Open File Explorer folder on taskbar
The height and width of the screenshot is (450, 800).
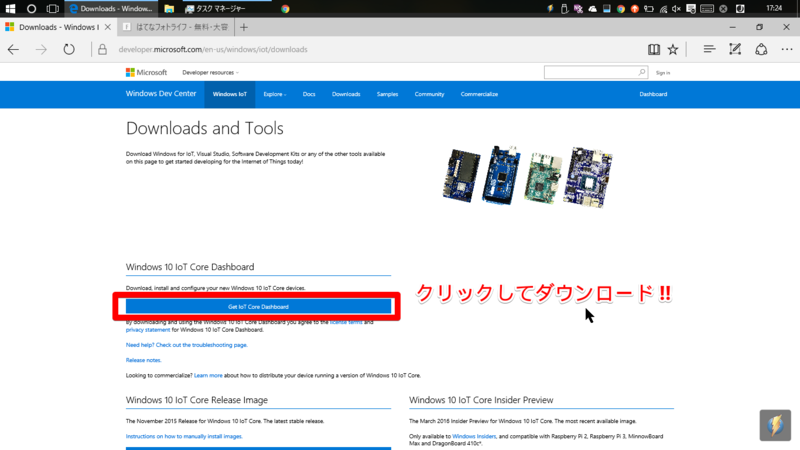point(169,9)
